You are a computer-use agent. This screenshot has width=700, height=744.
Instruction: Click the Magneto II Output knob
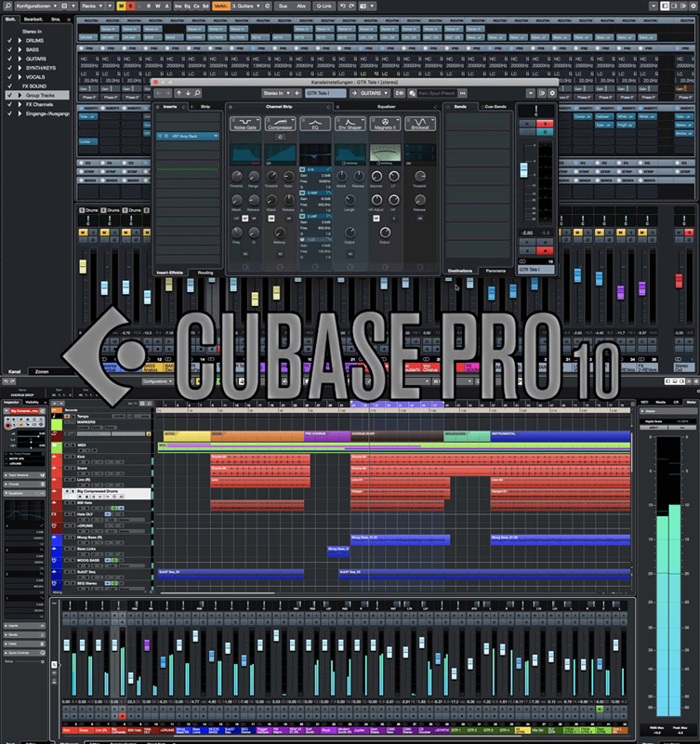click(385, 232)
